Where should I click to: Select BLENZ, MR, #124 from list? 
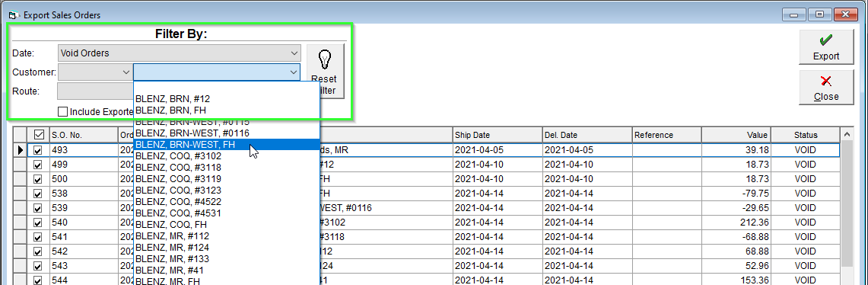coord(227,248)
